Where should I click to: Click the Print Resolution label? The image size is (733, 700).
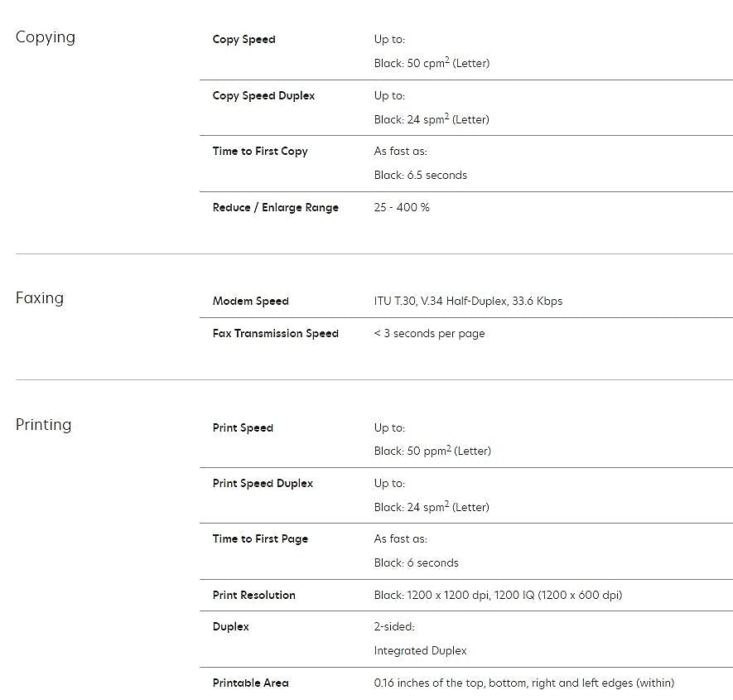click(253, 596)
